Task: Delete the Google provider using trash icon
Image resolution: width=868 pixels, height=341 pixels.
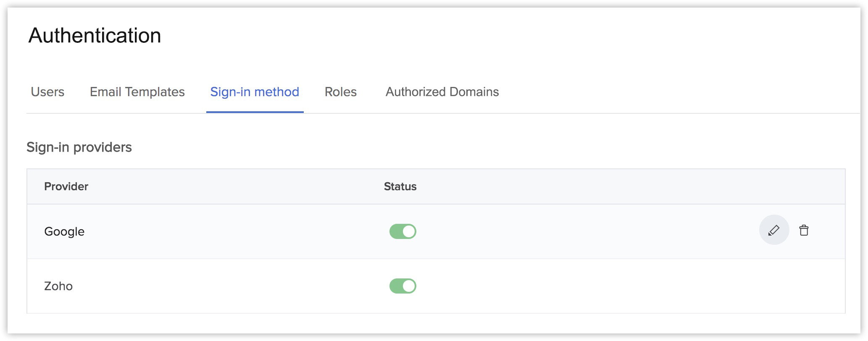Action: [803, 230]
